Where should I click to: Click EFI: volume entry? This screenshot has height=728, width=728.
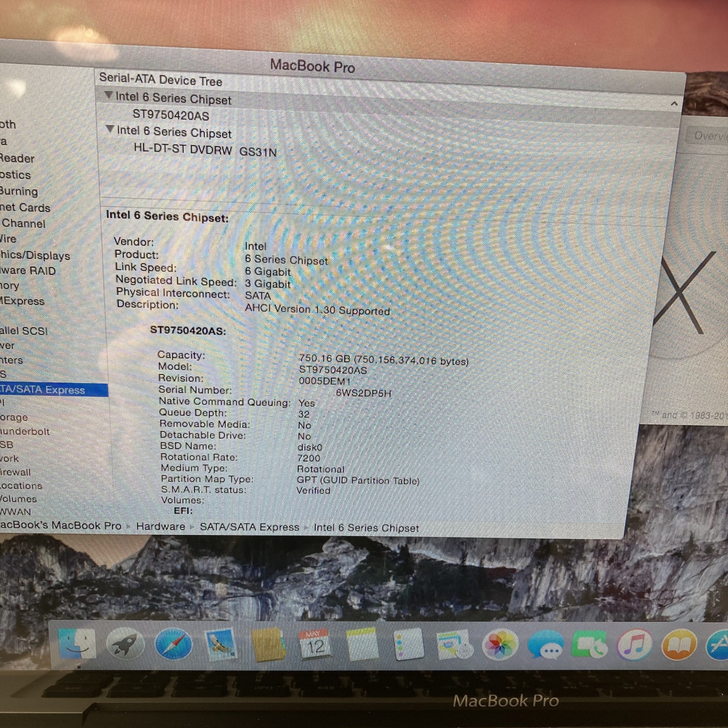[x=183, y=511]
